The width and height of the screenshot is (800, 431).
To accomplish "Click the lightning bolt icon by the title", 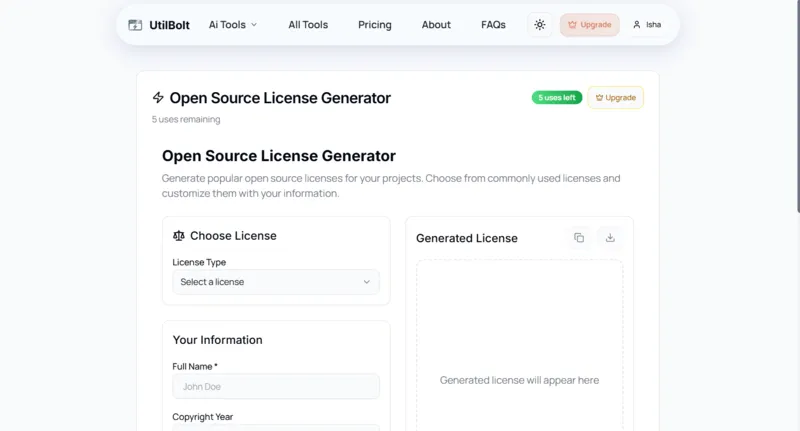I will tap(158, 97).
